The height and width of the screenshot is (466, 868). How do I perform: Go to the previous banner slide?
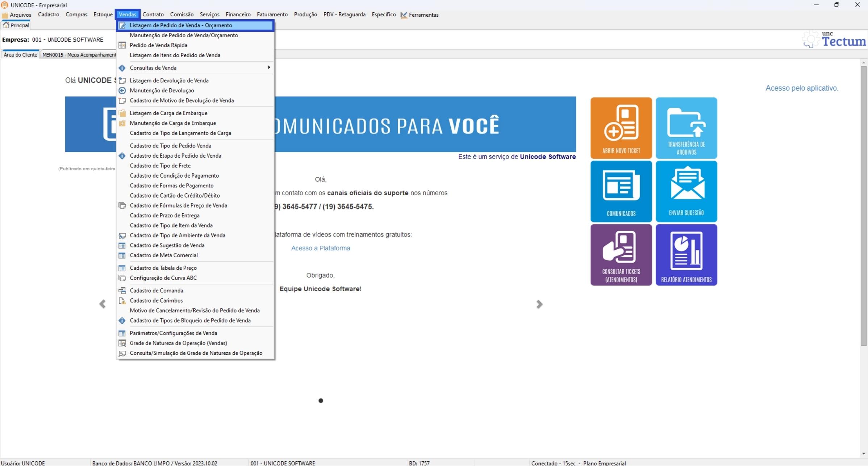click(103, 304)
